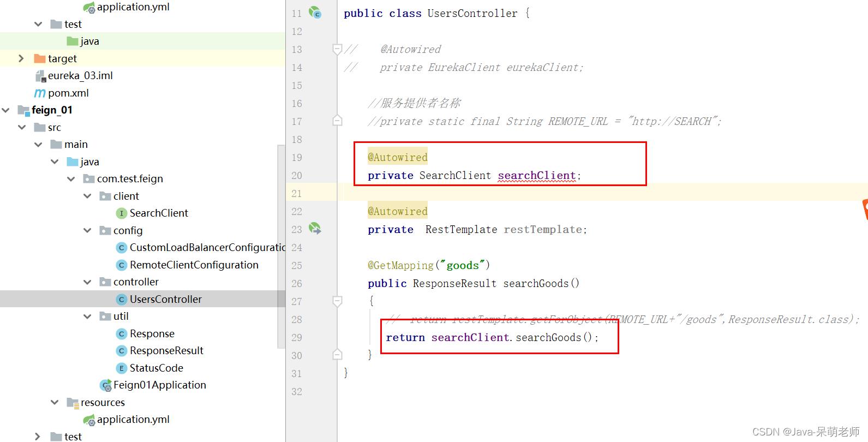Click the ResponseResult class icon
The height and width of the screenshot is (442, 868).
pos(122,351)
